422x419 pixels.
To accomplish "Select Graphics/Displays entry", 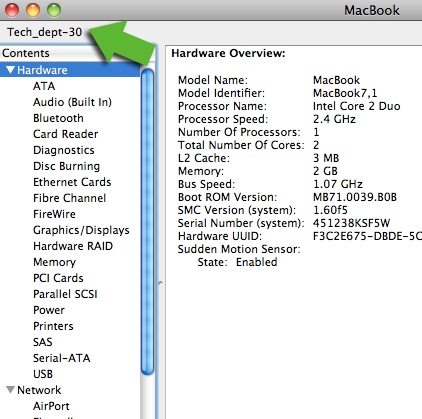I will (81, 230).
